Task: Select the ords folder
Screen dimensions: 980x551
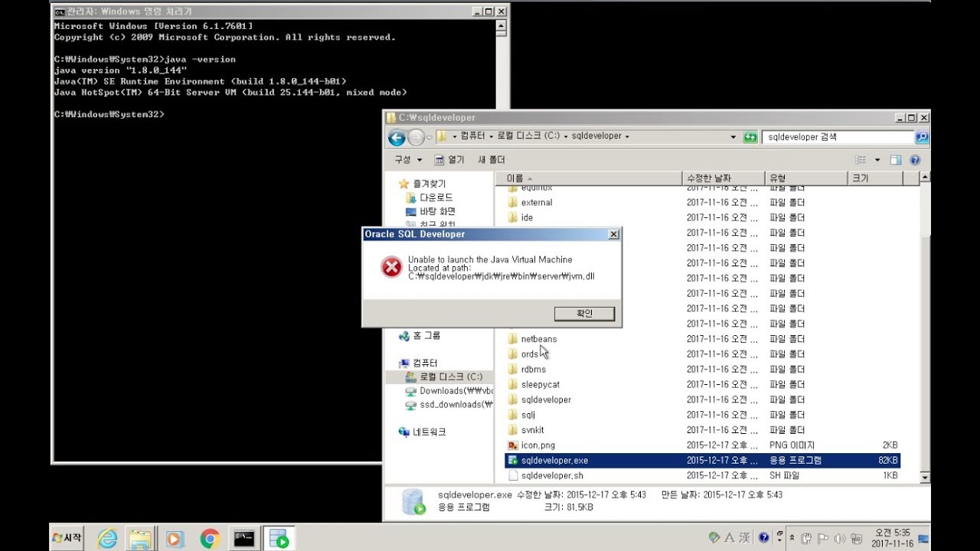Action: tap(523, 354)
